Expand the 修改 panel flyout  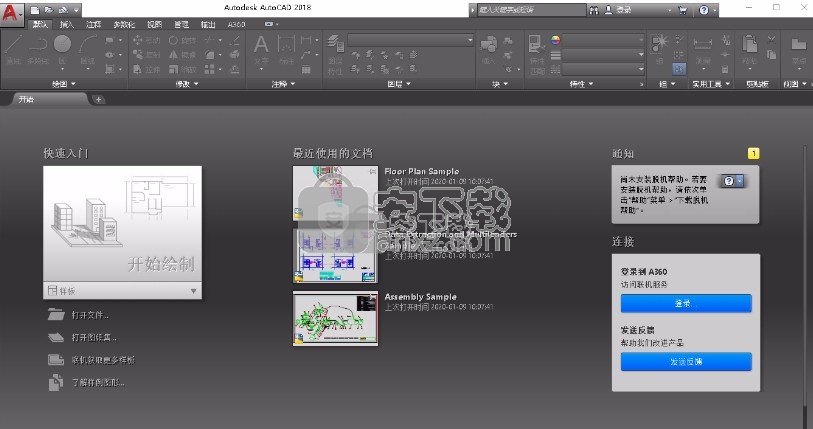tap(186, 84)
